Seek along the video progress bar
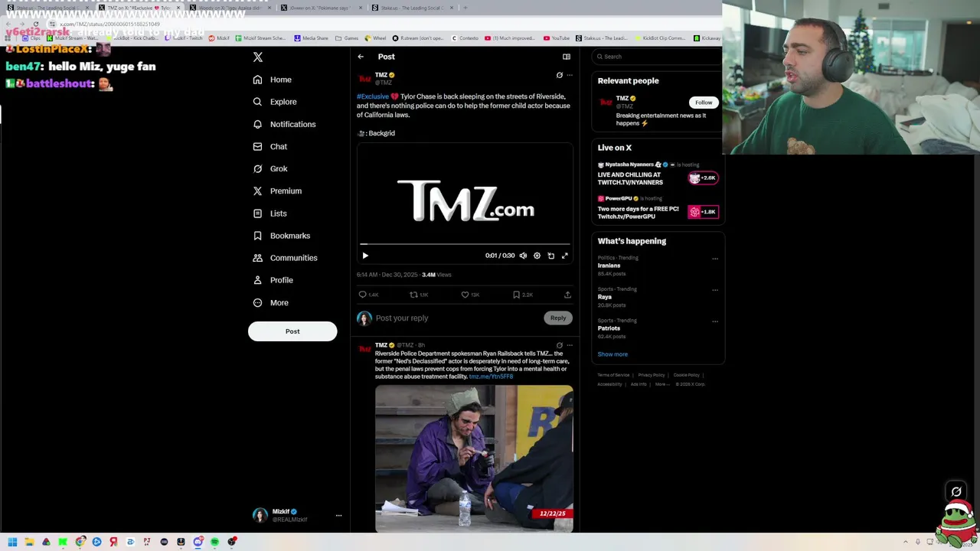The width and height of the screenshot is (980, 551). pos(465,244)
